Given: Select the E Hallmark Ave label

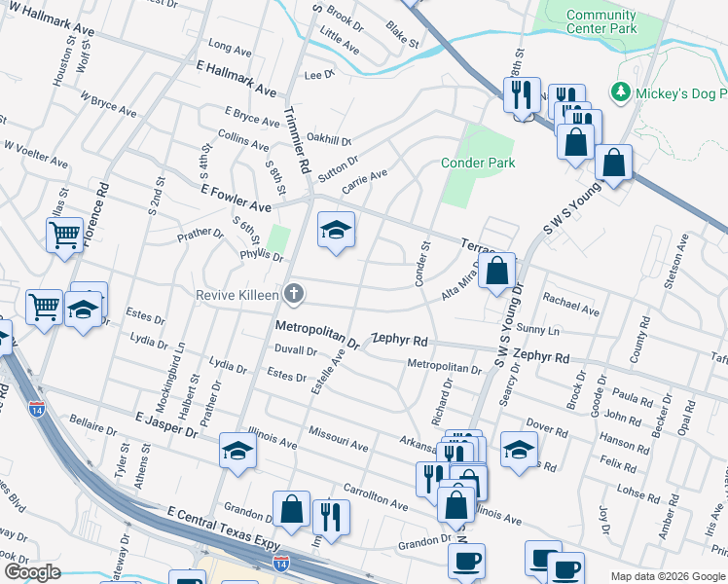Looking at the screenshot, I should point(237,79).
